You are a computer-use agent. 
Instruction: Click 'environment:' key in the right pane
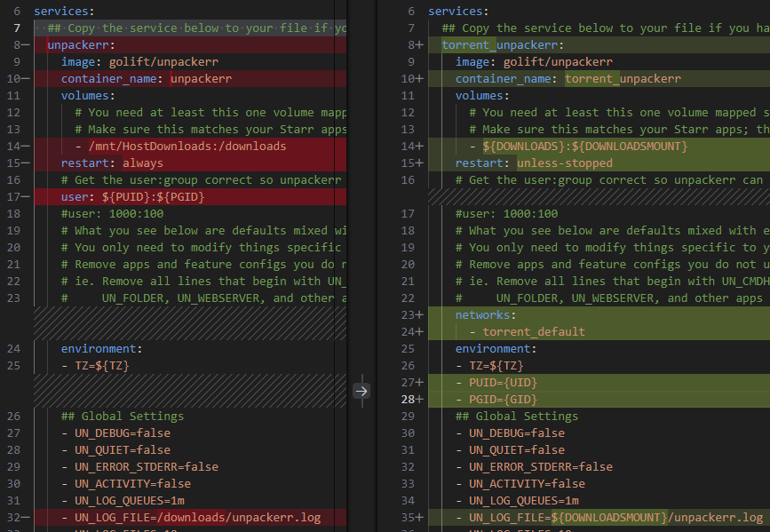click(496, 349)
